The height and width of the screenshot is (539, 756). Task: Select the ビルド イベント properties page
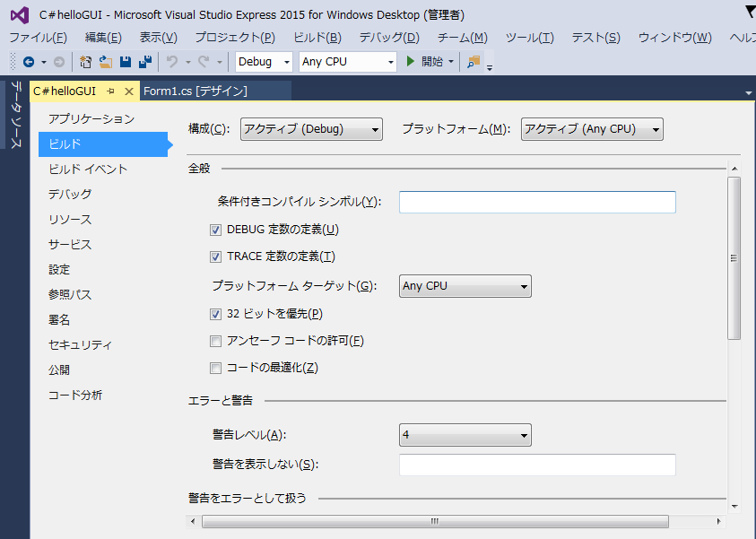88,170
